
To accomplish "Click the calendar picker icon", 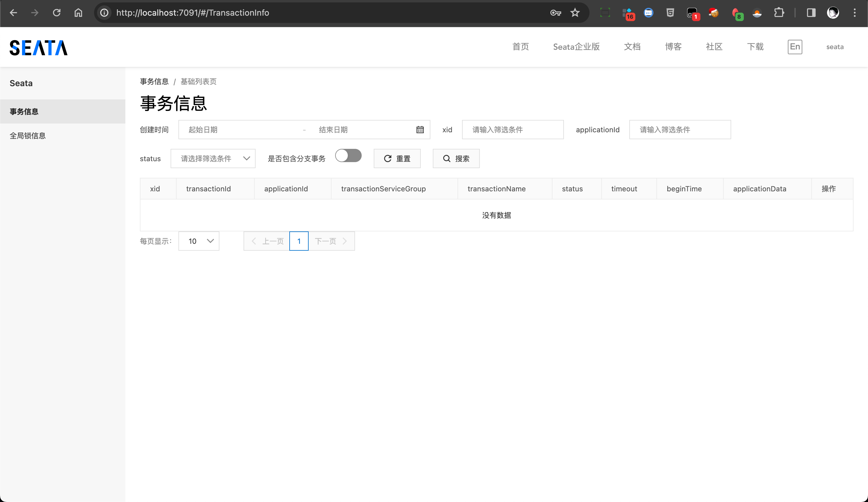I will [x=420, y=130].
